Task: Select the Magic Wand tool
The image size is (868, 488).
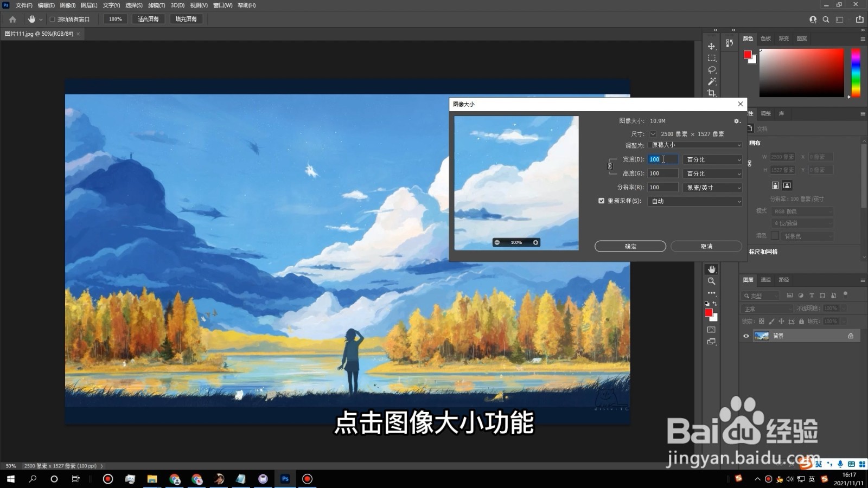Action: click(x=712, y=82)
